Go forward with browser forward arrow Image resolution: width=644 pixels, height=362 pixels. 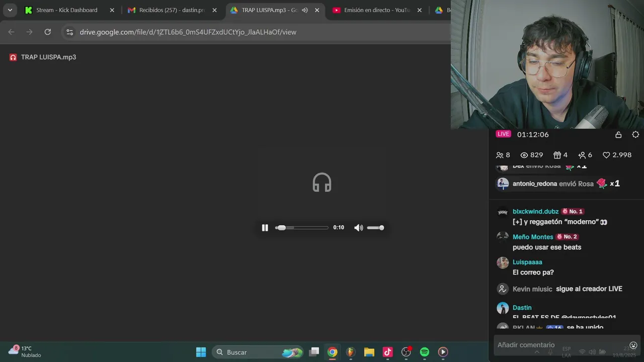coord(29,32)
